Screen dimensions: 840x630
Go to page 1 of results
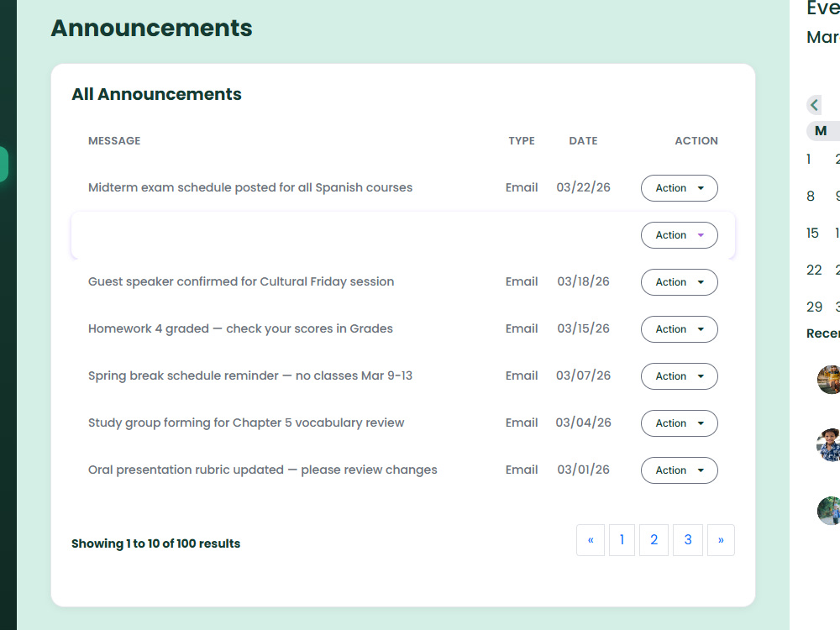coord(622,540)
